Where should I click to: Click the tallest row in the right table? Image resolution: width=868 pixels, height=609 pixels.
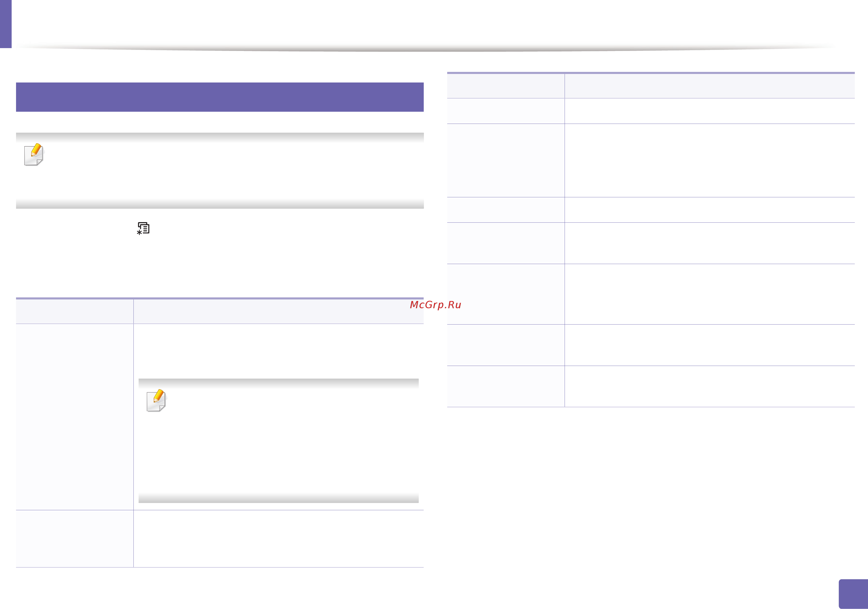[x=651, y=160]
